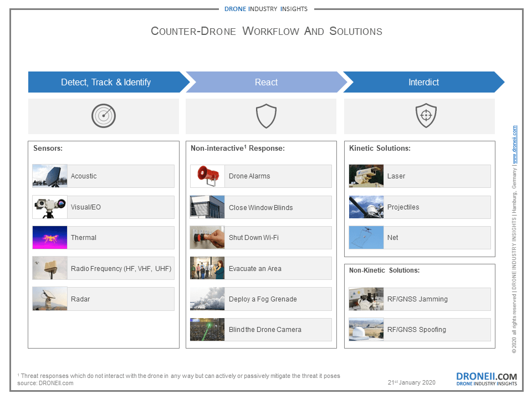Select the Interdict arrow step
The height and width of the screenshot is (399, 532).
[423, 82]
